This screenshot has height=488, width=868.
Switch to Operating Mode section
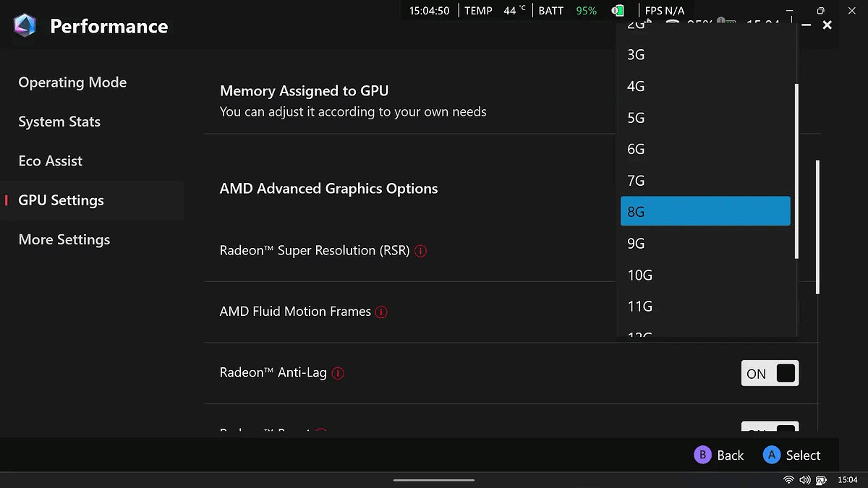coord(72,82)
